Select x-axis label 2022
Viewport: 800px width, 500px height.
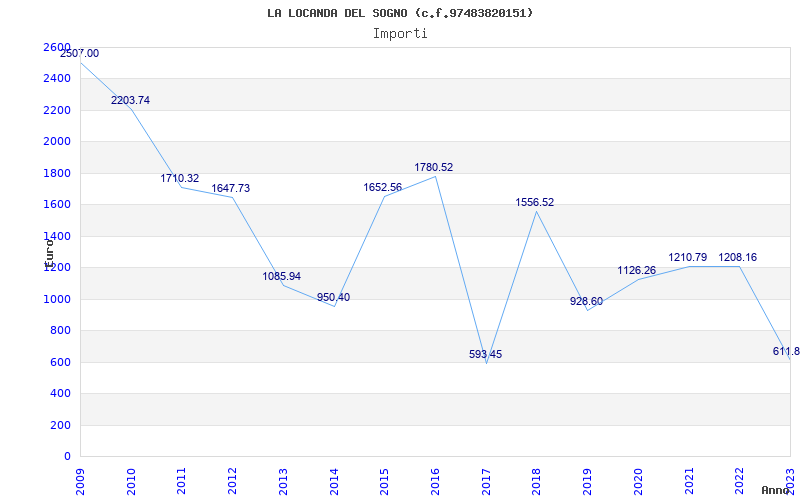[740, 482]
